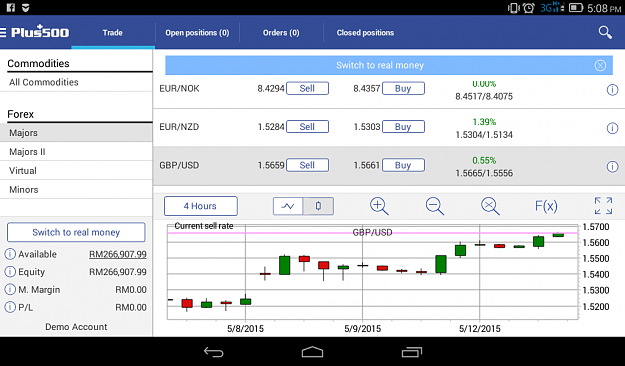Expand chart to full screen
This screenshot has width=625, height=366.
click(603, 206)
